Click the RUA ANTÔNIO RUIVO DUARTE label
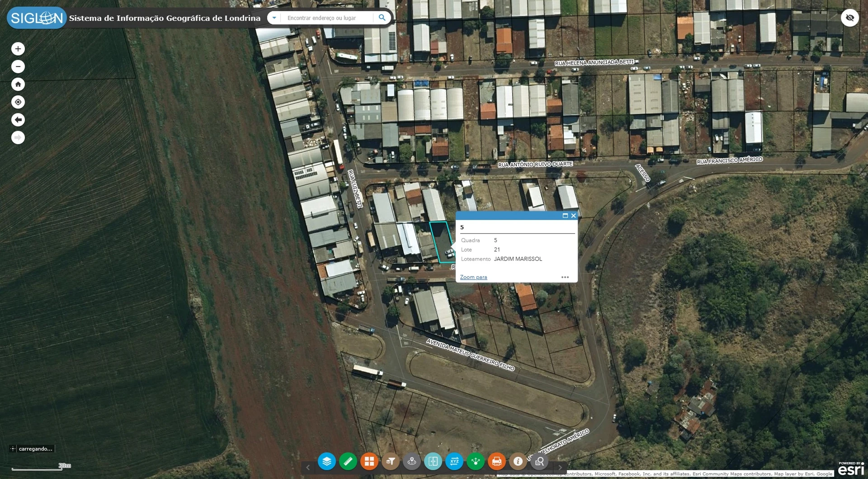This screenshot has width=868, height=479. tap(535, 164)
